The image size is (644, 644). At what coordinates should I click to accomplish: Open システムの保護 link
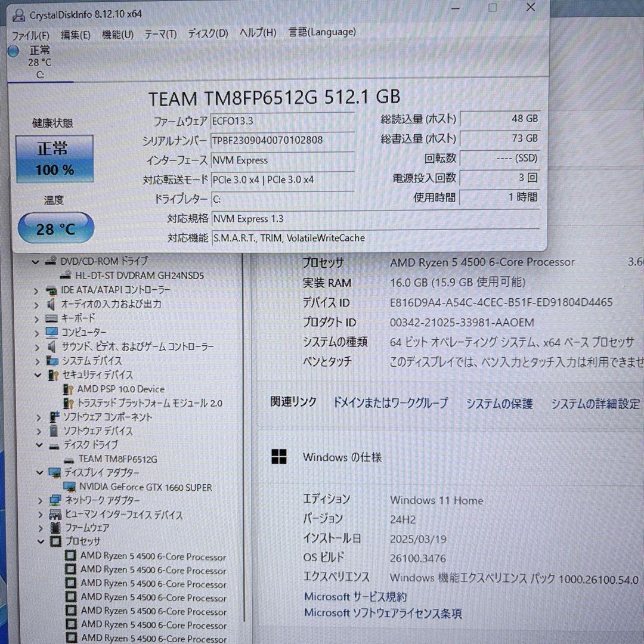point(500,404)
